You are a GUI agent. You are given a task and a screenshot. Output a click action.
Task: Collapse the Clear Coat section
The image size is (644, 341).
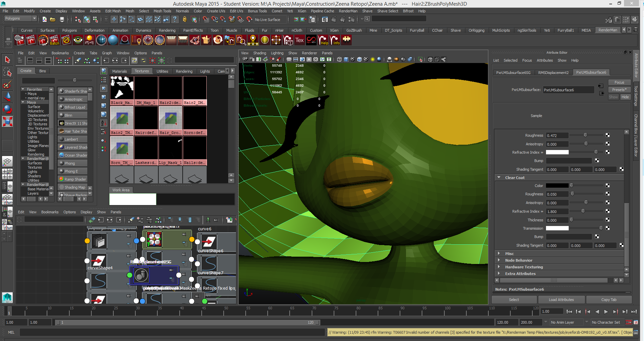[499, 178]
